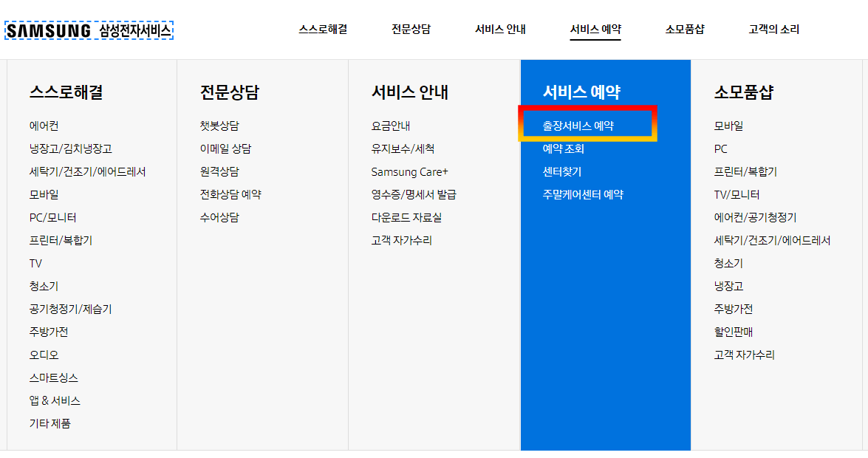Select 세탁기/건조기/에어드레서 under 소모품샵
The image size is (868, 458).
[772, 240]
